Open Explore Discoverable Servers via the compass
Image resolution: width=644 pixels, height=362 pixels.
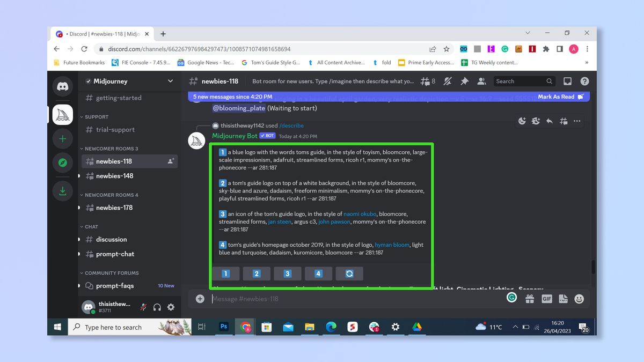click(62, 161)
